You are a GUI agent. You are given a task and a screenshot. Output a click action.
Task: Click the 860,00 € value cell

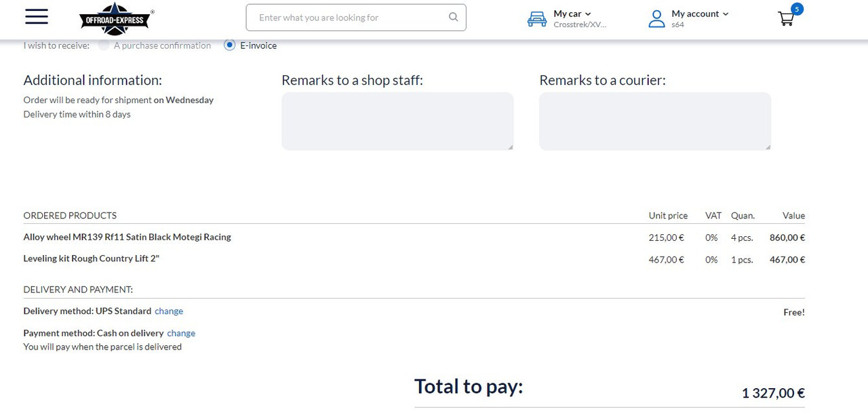click(x=787, y=238)
